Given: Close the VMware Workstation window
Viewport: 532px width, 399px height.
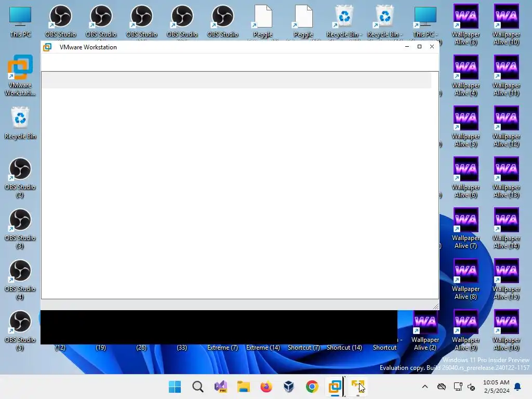Looking at the screenshot, I should [432, 46].
